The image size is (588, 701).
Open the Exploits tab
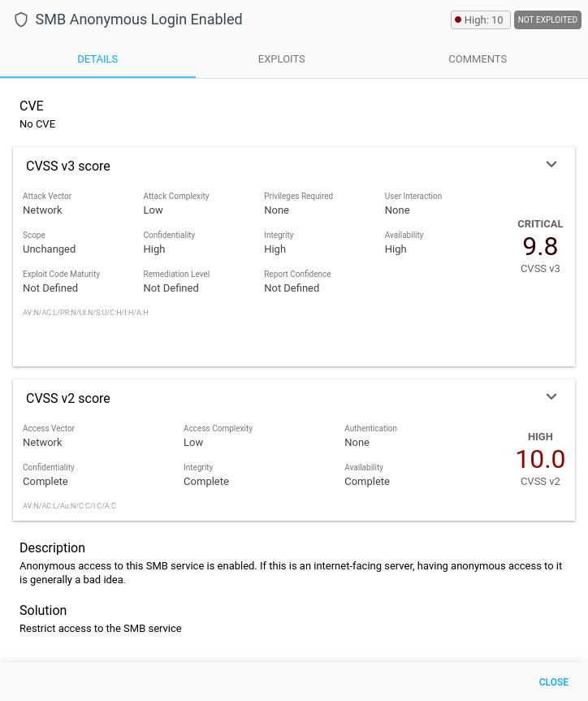tap(281, 59)
